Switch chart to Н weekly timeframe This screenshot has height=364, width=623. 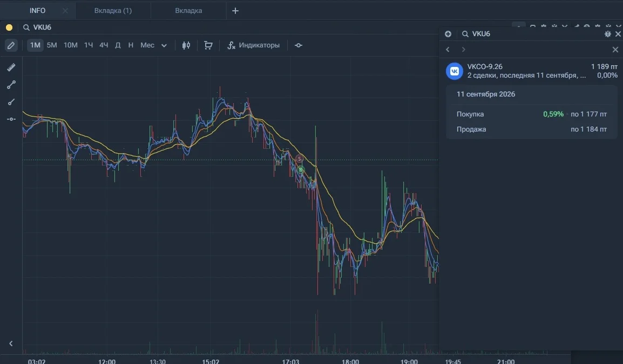click(131, 45)
